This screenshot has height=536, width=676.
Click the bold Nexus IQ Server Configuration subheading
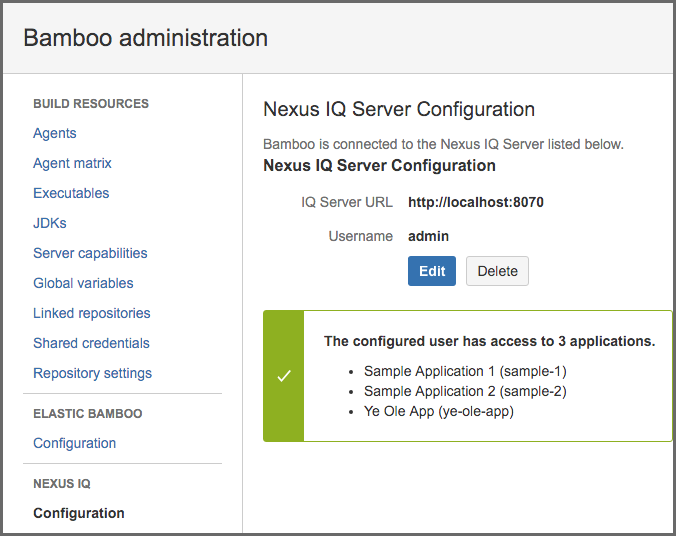(x=379, y=166)
